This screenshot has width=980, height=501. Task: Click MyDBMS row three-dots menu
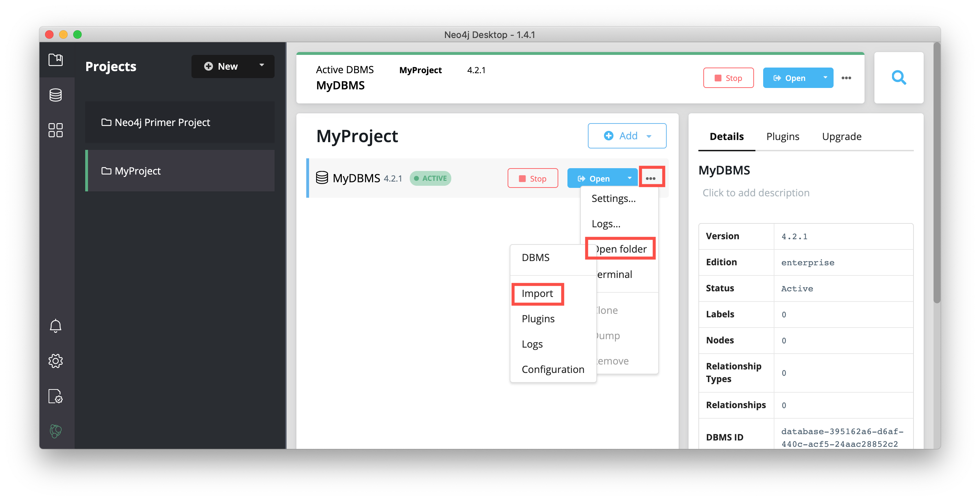[651, 178]
